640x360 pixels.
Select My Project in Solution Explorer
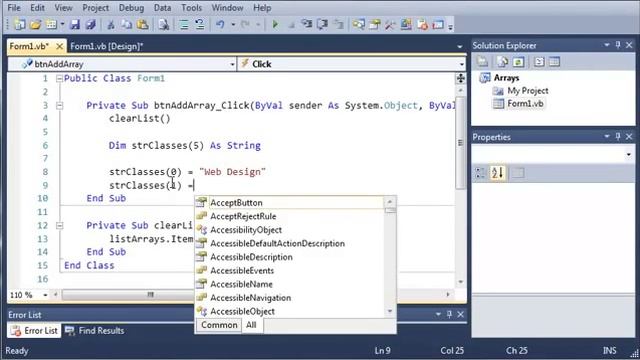point(527,91)
